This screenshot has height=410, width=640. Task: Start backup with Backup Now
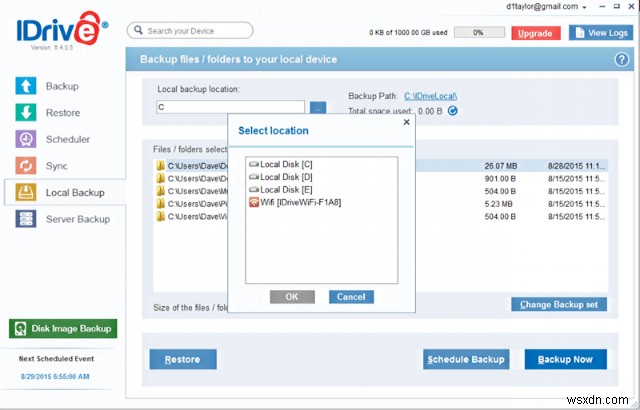pyautogui.click(x=566, y=359)
